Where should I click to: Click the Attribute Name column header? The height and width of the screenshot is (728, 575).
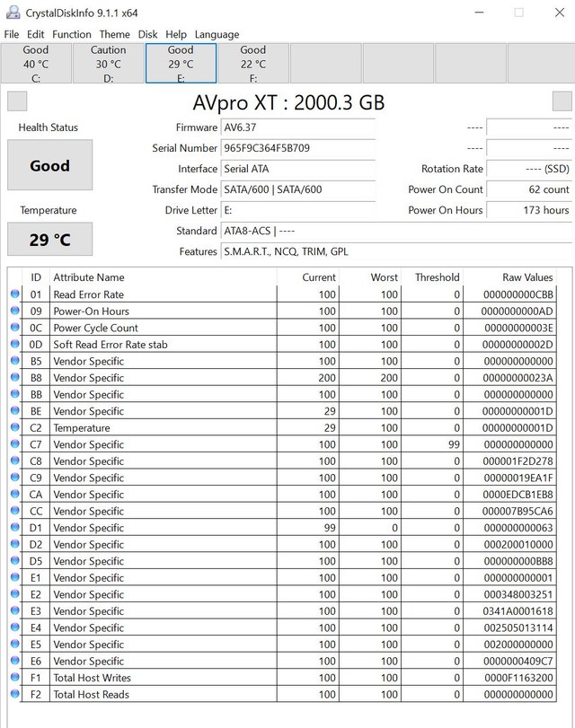pyautogui.click(x=164, y=277)
